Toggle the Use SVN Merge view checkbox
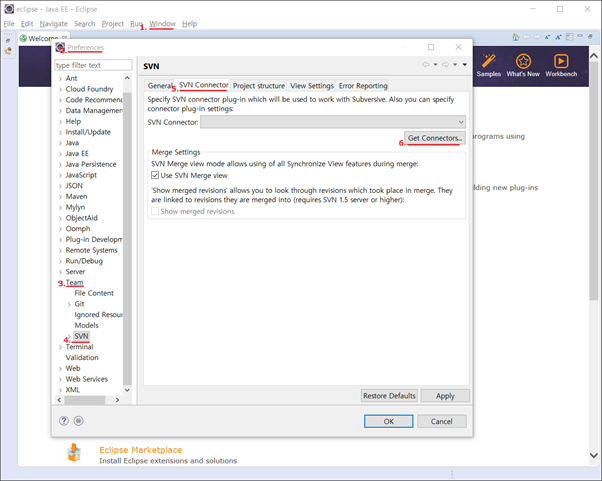Screen dimensions: 602x481 155,175
